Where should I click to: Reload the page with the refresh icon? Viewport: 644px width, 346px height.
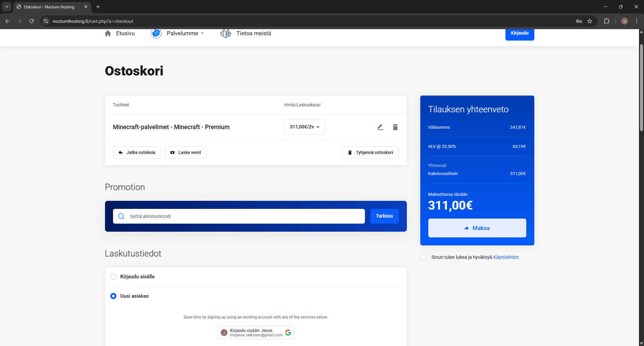(x=32, y=21)
